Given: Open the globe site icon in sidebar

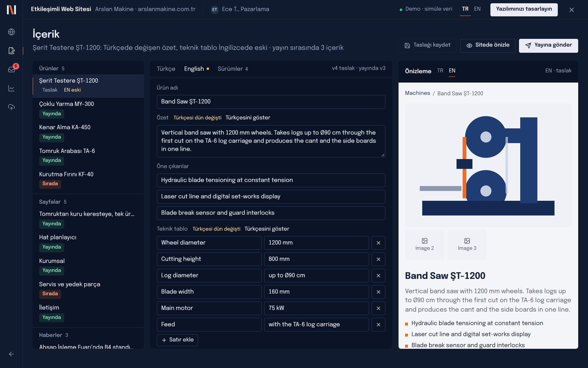Looking at the screenshot, I should (11, 32).
